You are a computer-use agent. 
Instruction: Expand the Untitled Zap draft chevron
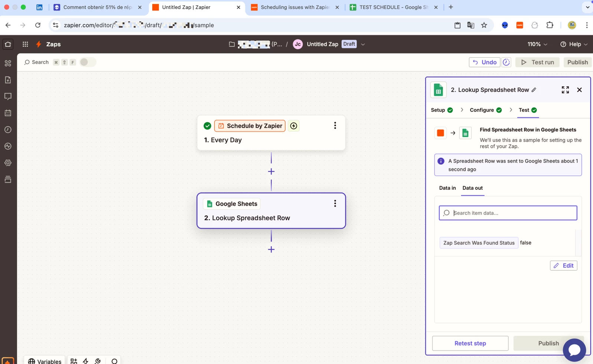[363, 44]
